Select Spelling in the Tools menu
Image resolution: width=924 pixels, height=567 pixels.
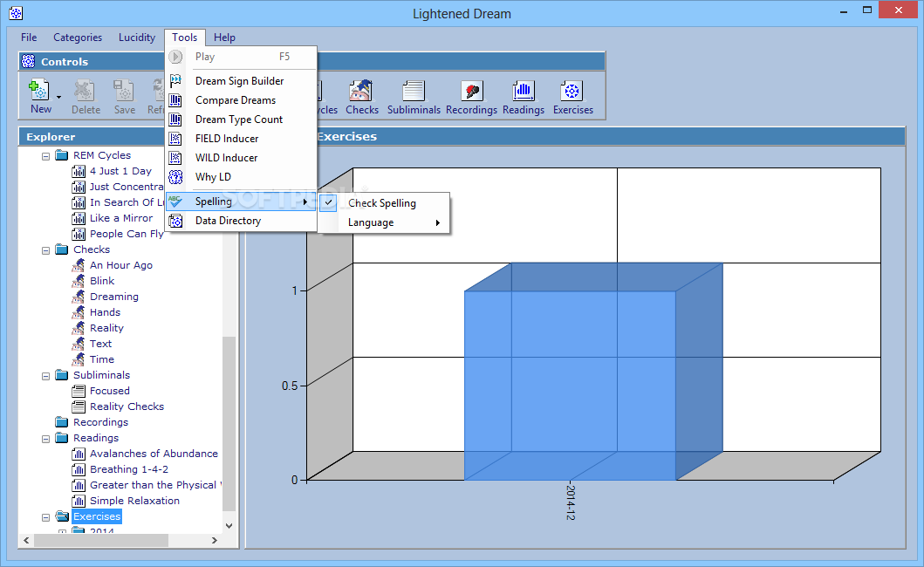click(x=242, y=202)
